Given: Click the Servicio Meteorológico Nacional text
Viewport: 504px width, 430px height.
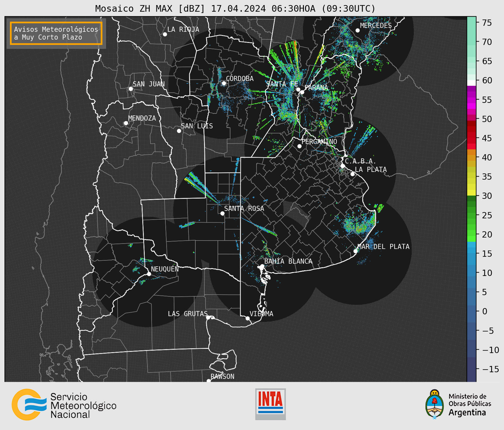Looking at the screenshot, I should click(x=83, y=406).
